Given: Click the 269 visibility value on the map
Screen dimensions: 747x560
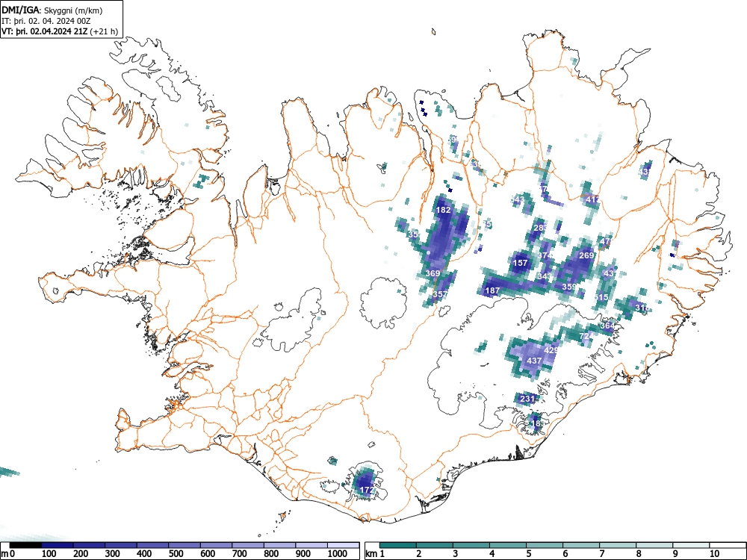Looking at the screenshot, I should click(586, 255).
